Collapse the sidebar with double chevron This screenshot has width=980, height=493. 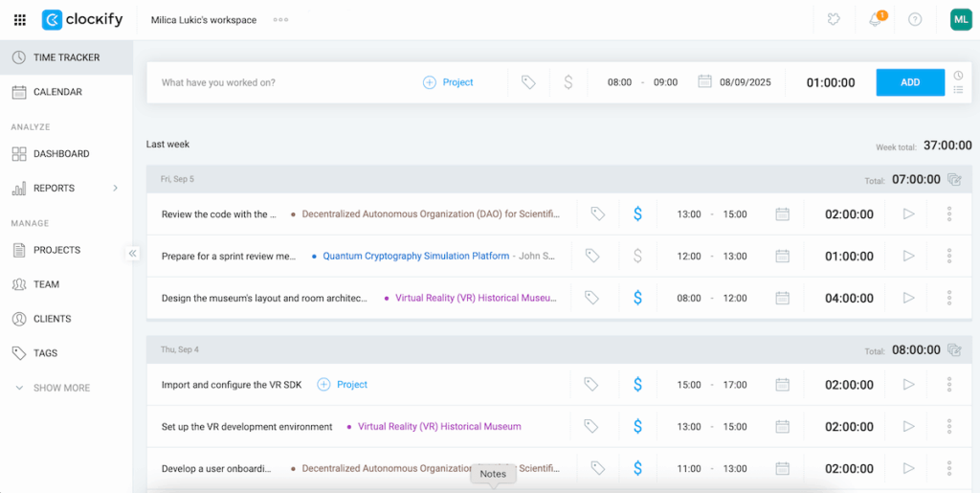[132, 253]
